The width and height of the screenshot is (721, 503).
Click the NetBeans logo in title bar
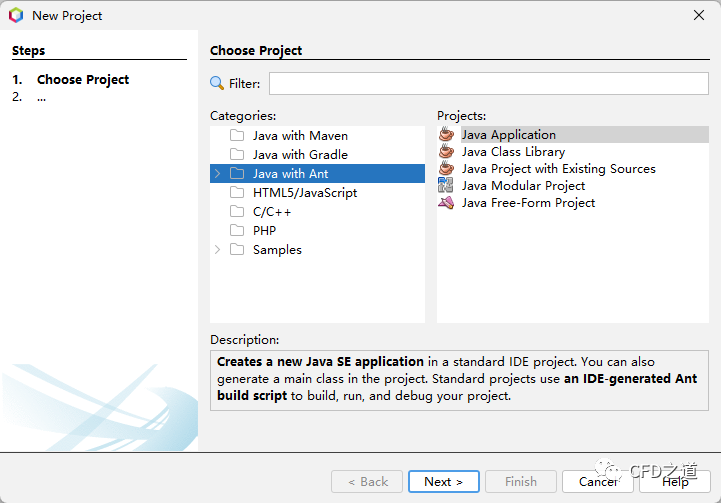[x=16, y=15]
